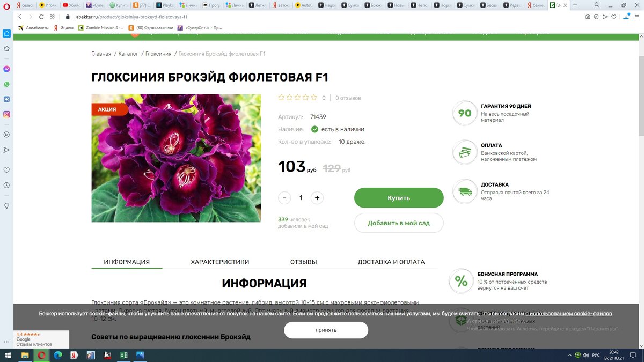This screenshot has height=362, width=644.
Task: Open Speed Dial grid icon
Action: [x=52, y=17]
